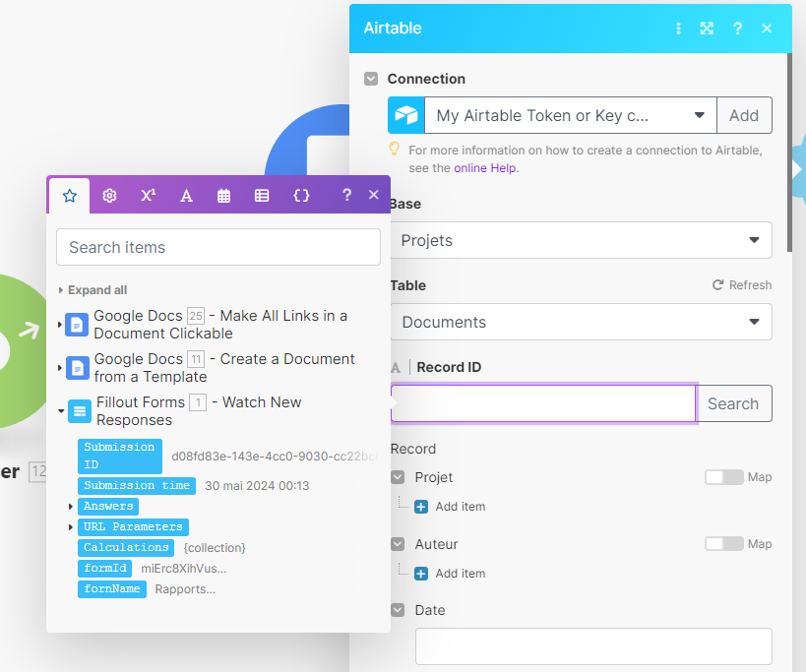Open the Airtable connection dropdown
The height and width of the screenshot is (672, 806).
click(x=571, y=115)
